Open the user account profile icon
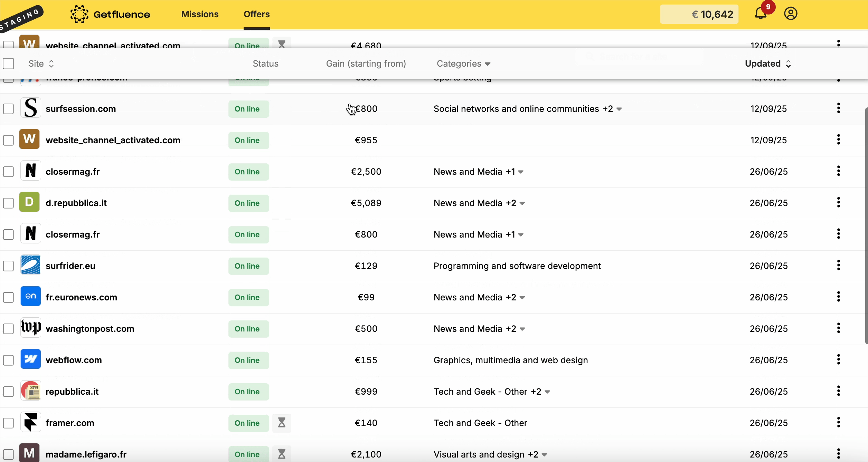 pyautogui.click(x=791, y=14)
